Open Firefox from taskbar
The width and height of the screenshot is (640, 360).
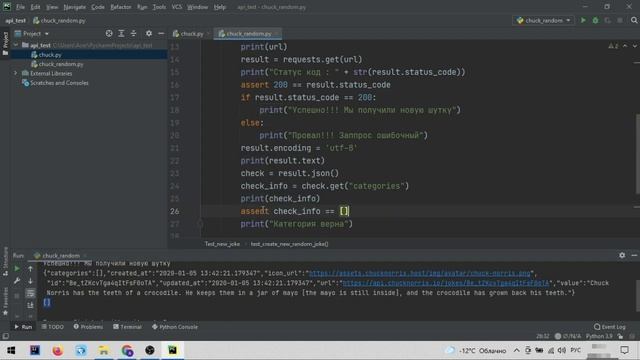pos(58,350)
